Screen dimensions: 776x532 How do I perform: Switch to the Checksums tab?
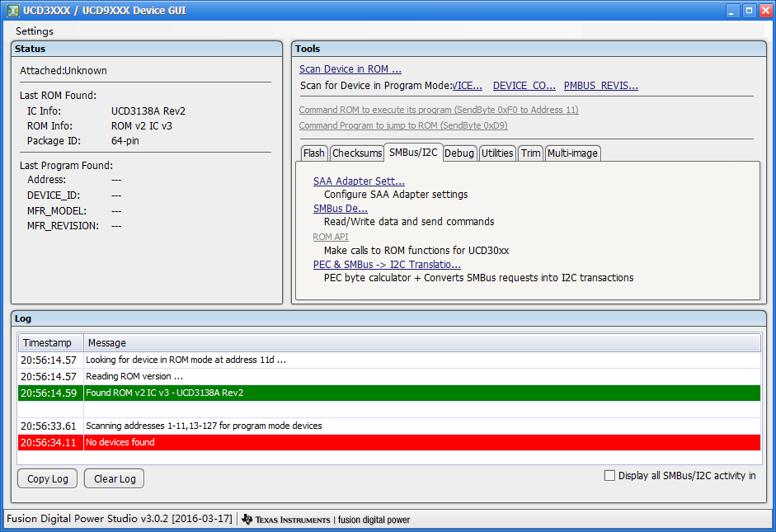(357, 153)
